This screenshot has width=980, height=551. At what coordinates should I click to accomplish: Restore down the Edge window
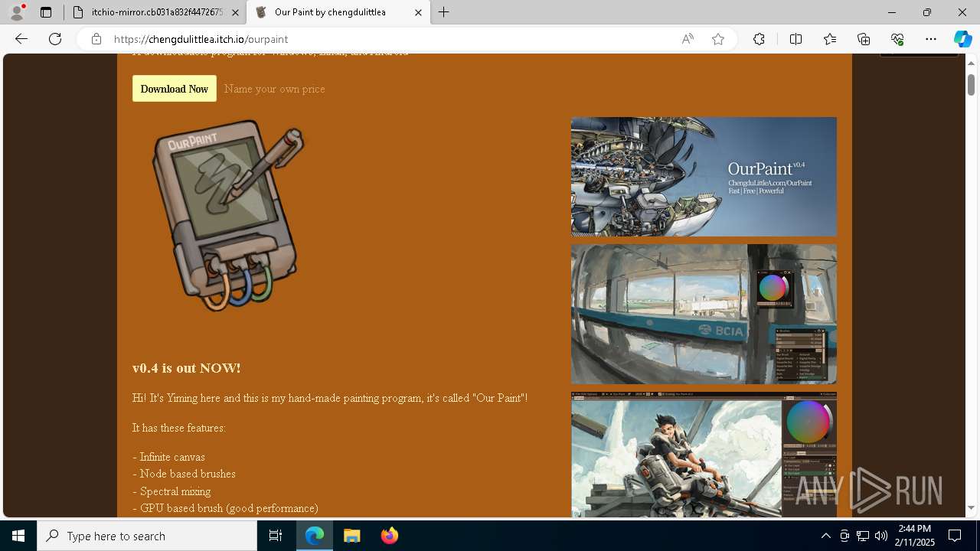[927, 12]
